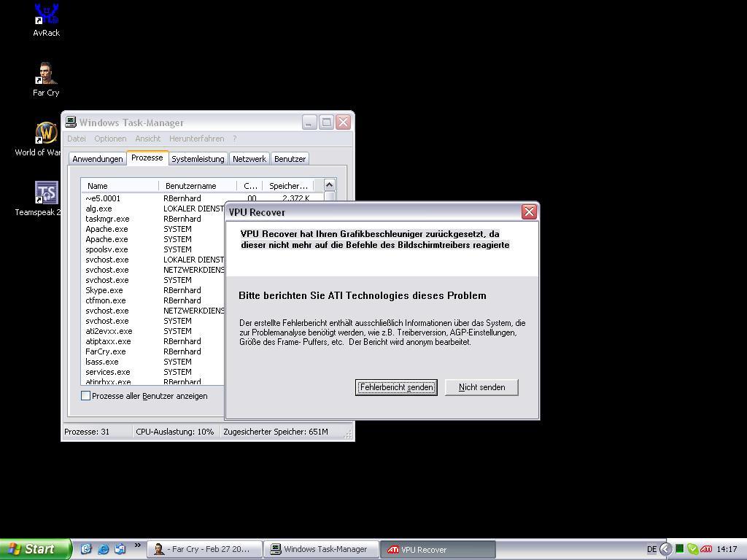Switch to the Anwendungen tab
The height and width of the screenshot is (560, 747).
click(x=97, y=159)
